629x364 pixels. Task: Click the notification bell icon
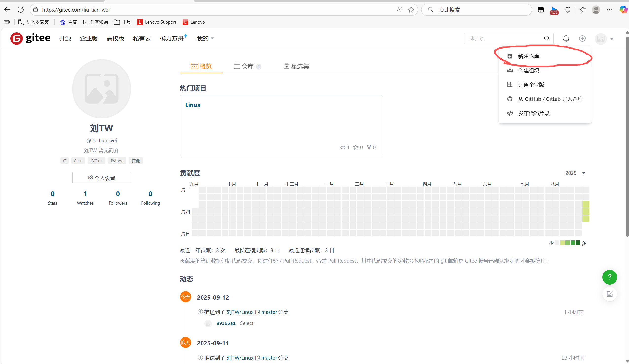pos(566,38)
